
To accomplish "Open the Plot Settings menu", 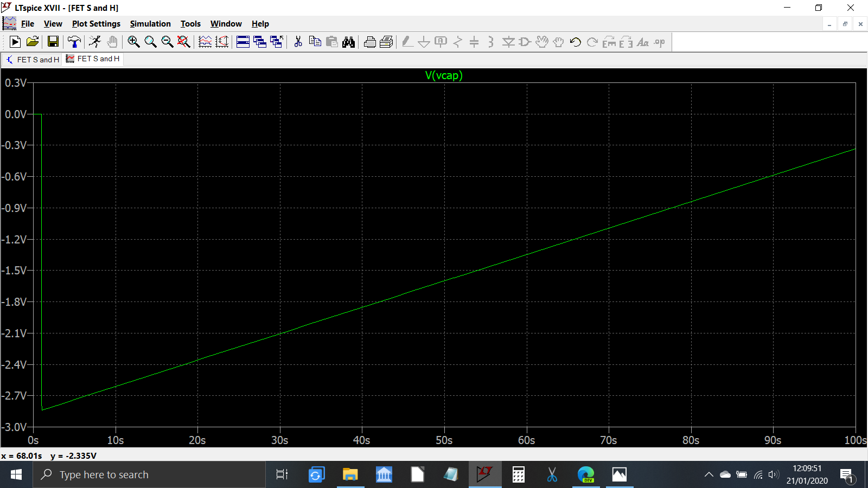I will point(96,24).
